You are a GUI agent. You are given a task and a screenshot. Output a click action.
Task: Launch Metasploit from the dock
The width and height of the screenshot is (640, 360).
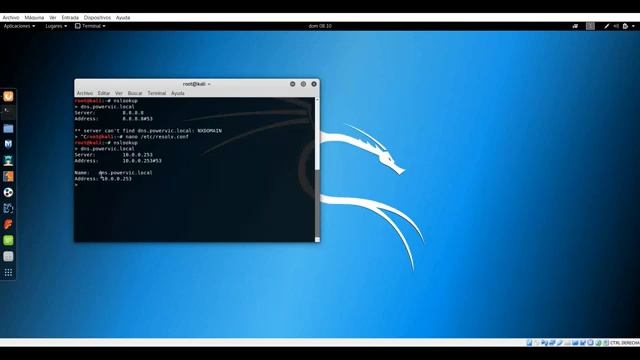8,144
